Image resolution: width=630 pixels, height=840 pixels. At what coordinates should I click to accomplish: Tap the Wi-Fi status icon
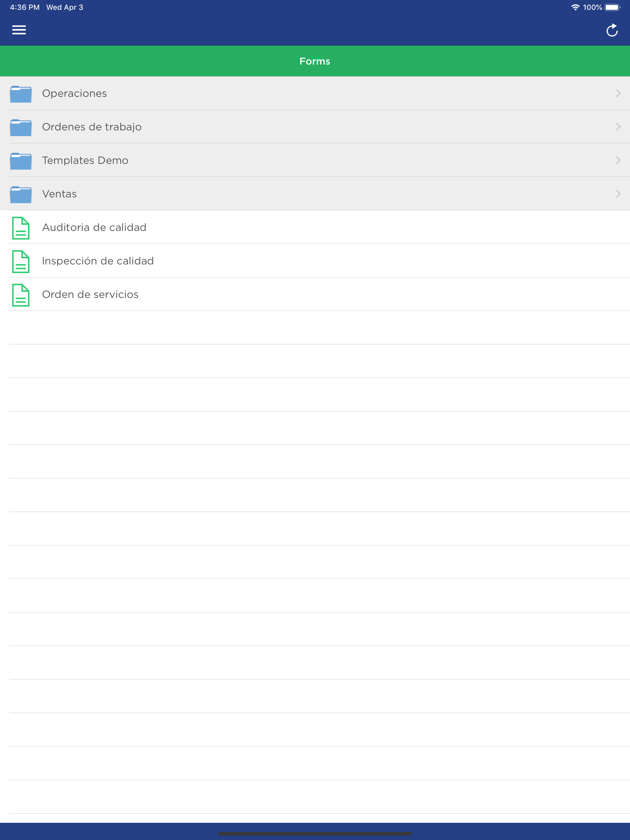(575, 7)
